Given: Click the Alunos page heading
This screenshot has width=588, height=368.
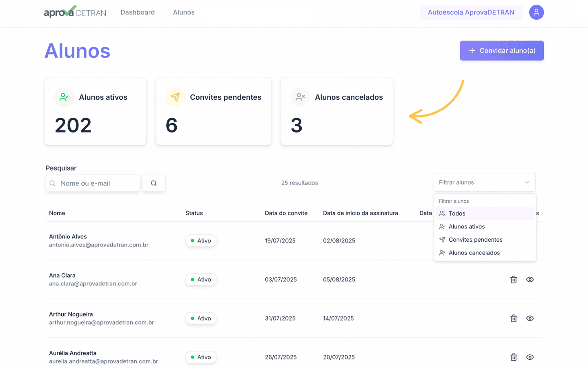Looking at the screenshot, I should 78,51.
